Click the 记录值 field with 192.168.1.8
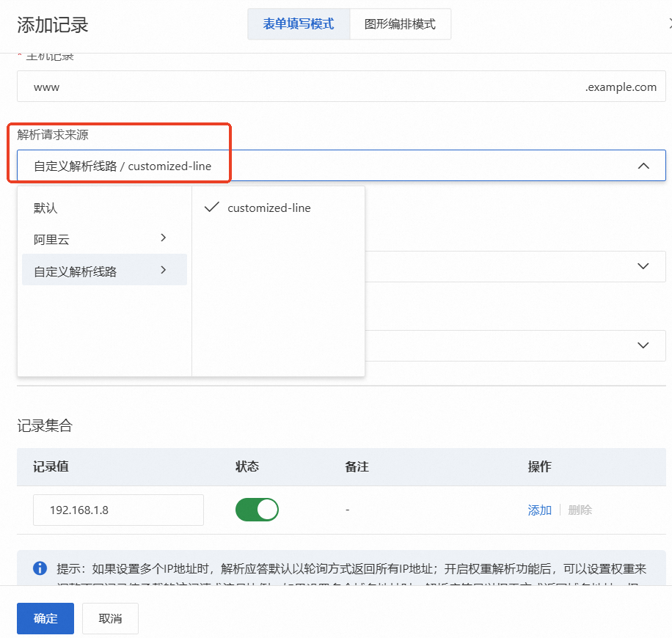 118,510
